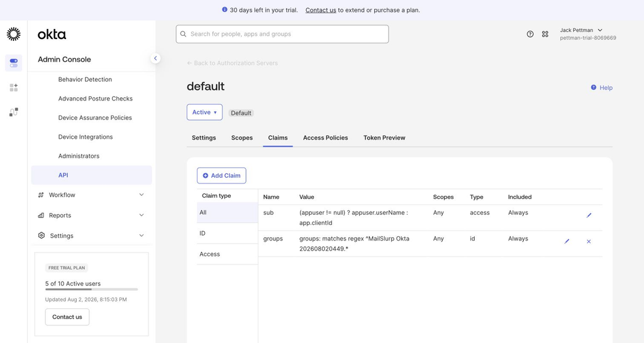Focus the people, apps and groups search field

click(x=282, y=34)
